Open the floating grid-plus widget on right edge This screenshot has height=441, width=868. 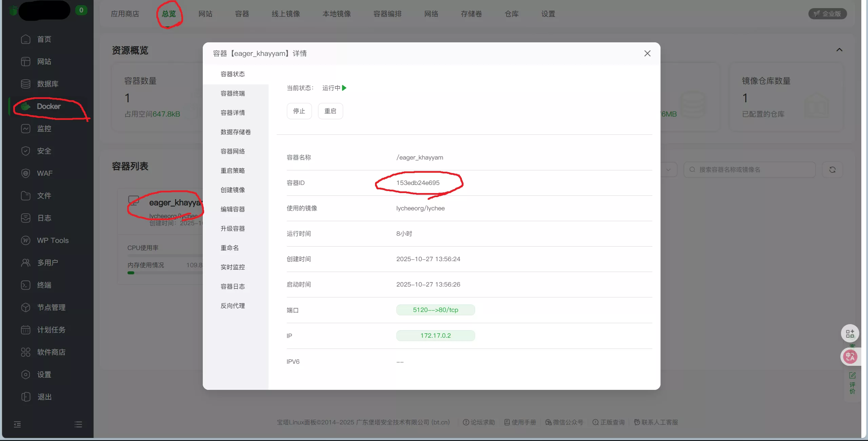[850, 334]
